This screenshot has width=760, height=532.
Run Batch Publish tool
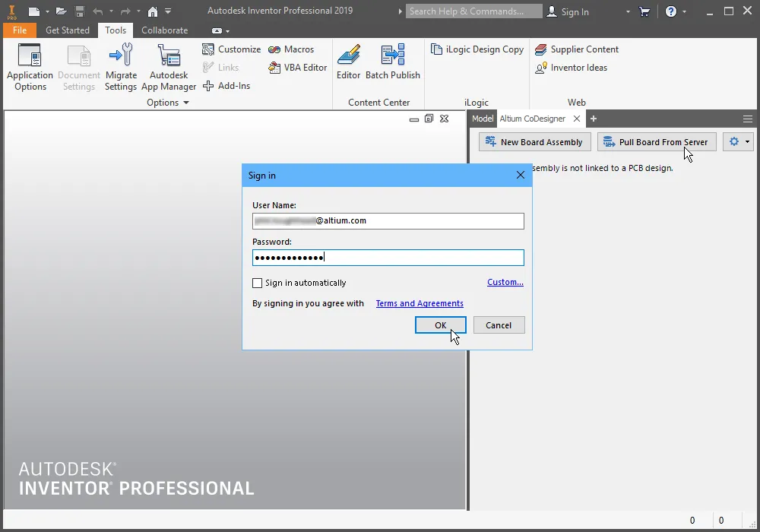coord(393,62)
